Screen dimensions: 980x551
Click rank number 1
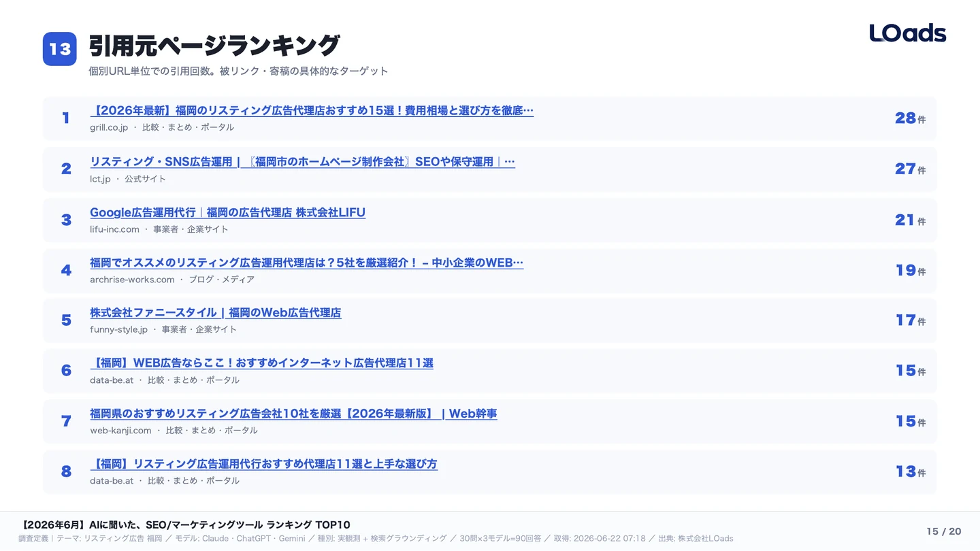(66, 118)
